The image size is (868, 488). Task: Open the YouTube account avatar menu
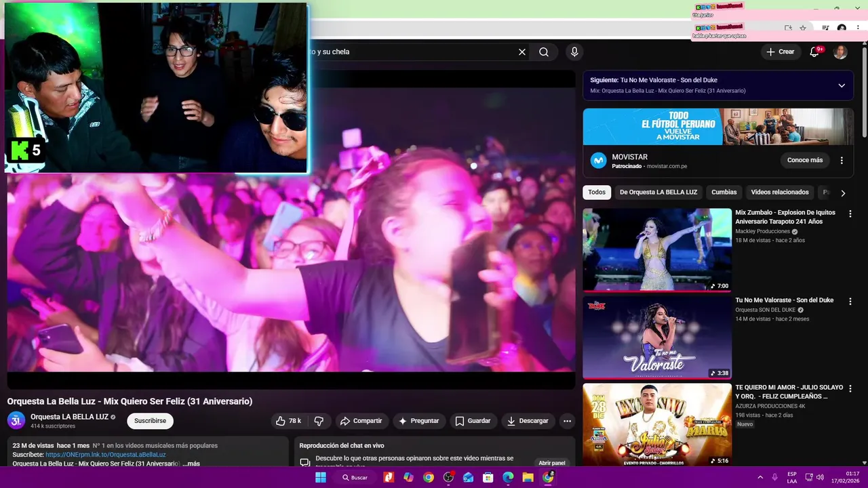coord(840,52)
